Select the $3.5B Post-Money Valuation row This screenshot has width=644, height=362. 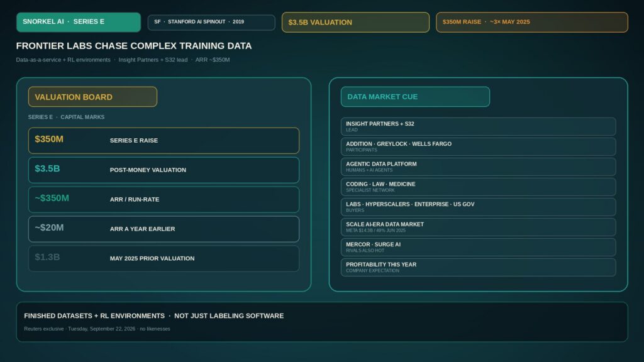pyautogui.click(x=164, y=170)
